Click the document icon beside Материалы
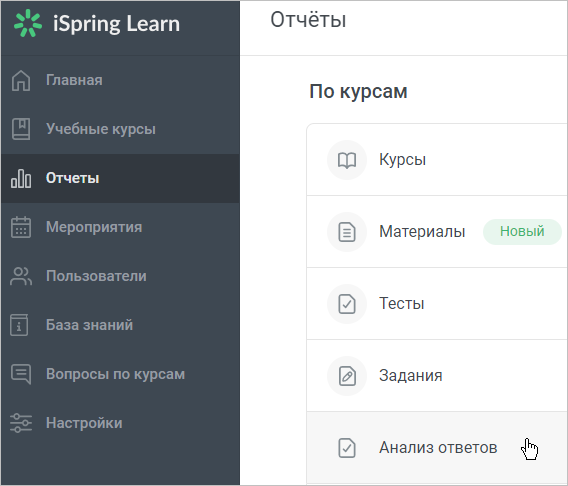 point(347,232)
